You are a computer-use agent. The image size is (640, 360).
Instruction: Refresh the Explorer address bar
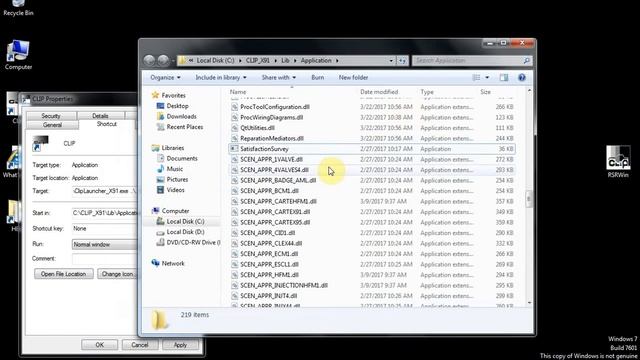(402, 60)
